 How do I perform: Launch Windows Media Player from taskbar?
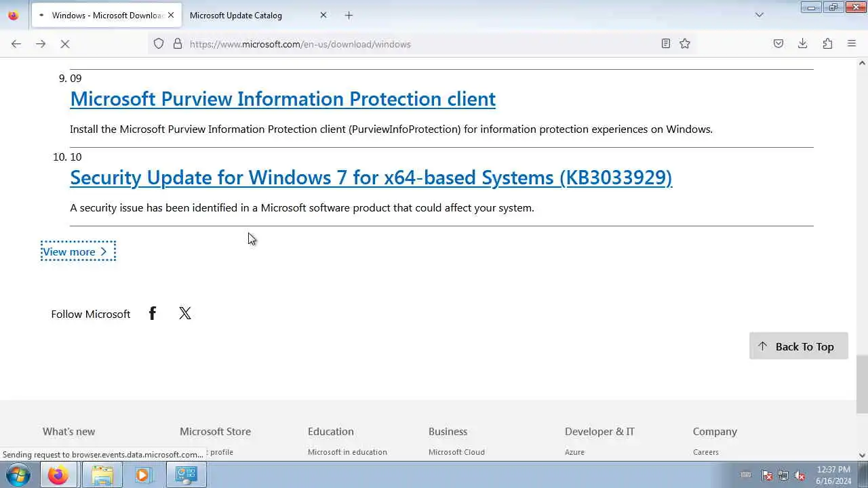coord(143,475)
